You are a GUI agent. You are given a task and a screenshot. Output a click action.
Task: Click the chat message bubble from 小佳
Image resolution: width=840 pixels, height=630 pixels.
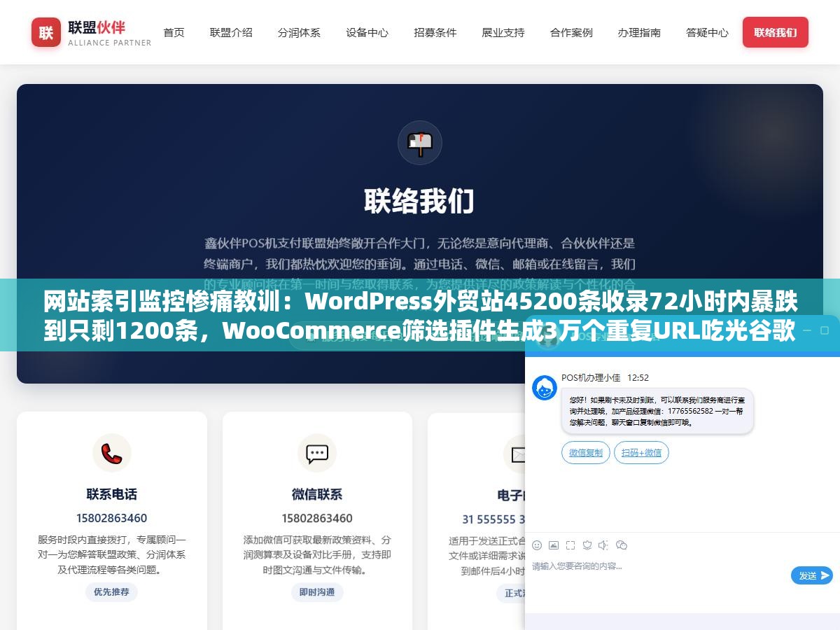coord(657,412)
